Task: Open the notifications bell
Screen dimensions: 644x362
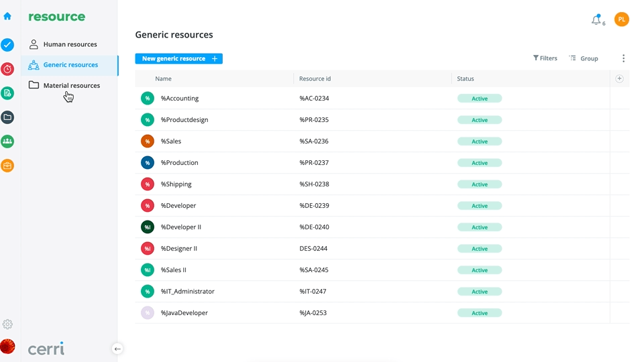Action: (x=596, y=19)
